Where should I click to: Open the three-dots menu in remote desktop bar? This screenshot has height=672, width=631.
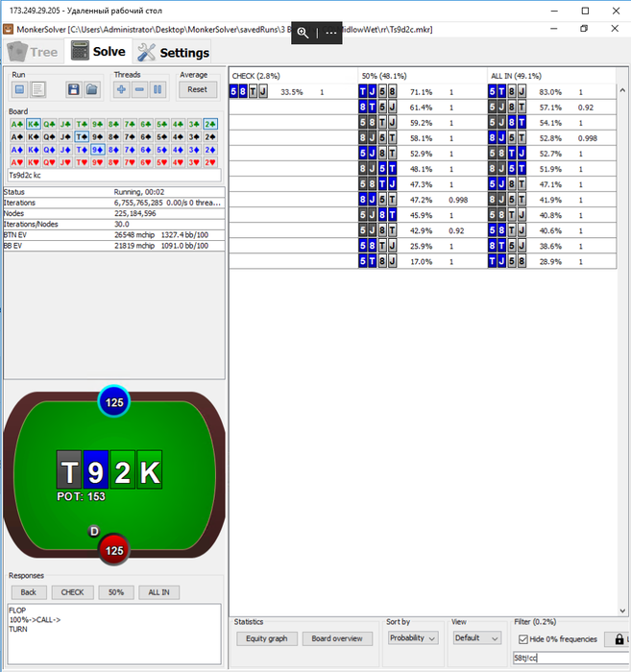pyautogui.click(x=330, y=33)
